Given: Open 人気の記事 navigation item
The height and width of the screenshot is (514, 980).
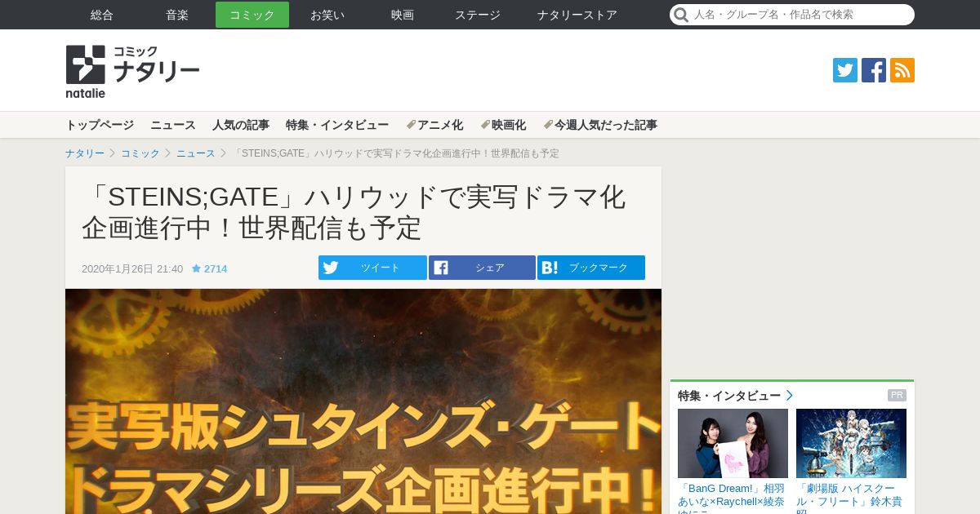Looking at the screenshot, I should (x=241, y=125).
